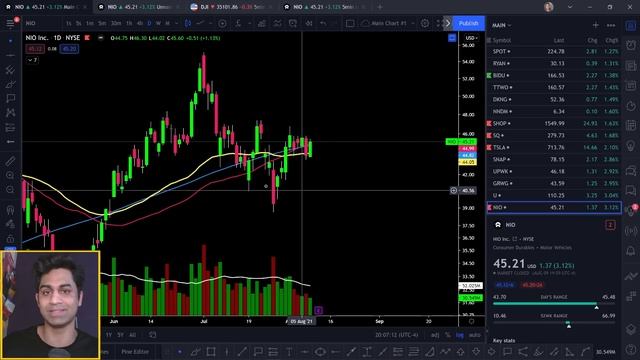
Task: Click the zoom in magnifier tool
Action: click(x=10, y=176)
